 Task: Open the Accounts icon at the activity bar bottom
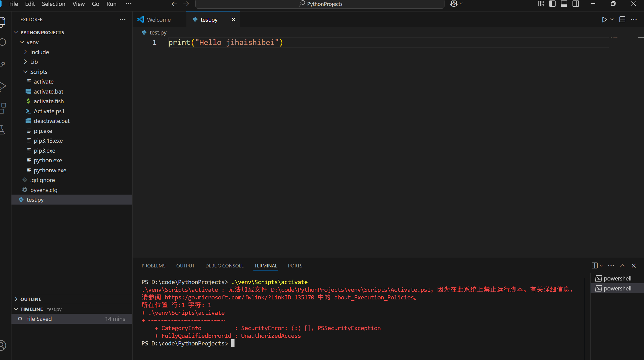(3, 345)
